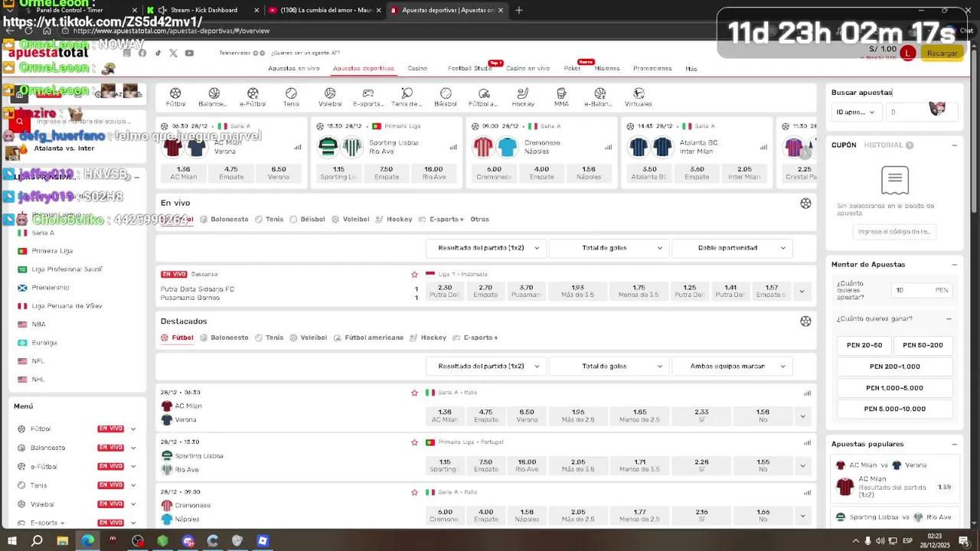Select the Hockey stick icon in top bar
Screen dimensions: 980x551
[523, 93]
